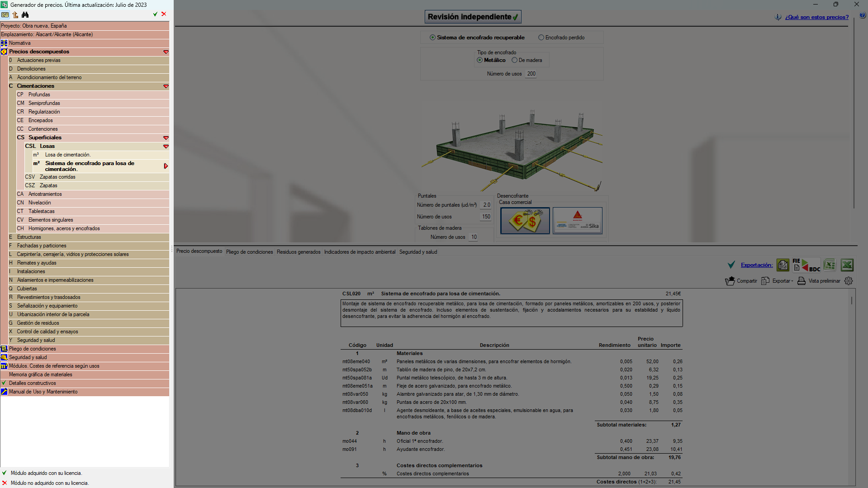Image resolution: width=868 pixels, height=488 pixels.
Task: Switch to Precio descompuesto tab
Action: (199, 251)
